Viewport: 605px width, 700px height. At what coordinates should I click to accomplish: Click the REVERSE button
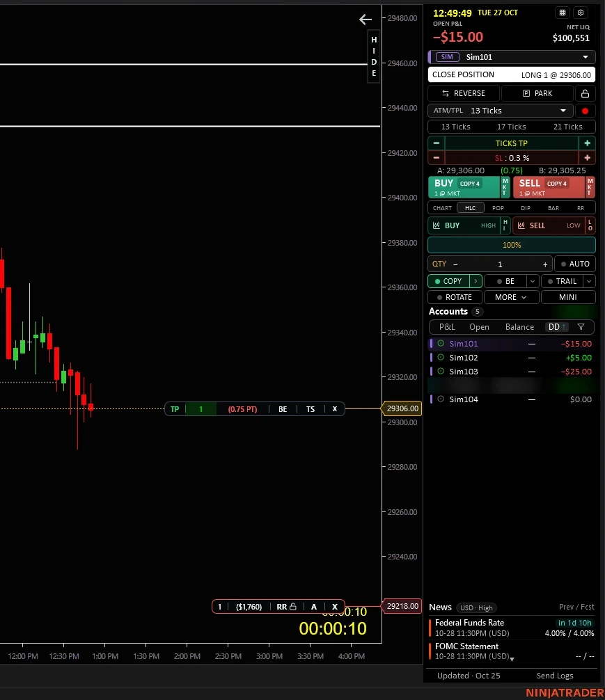pos(464,93)
